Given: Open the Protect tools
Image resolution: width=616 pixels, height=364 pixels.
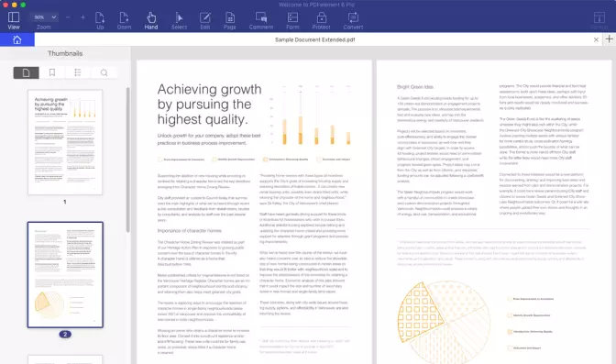Looking at the screenshot, I should (322, 20).
